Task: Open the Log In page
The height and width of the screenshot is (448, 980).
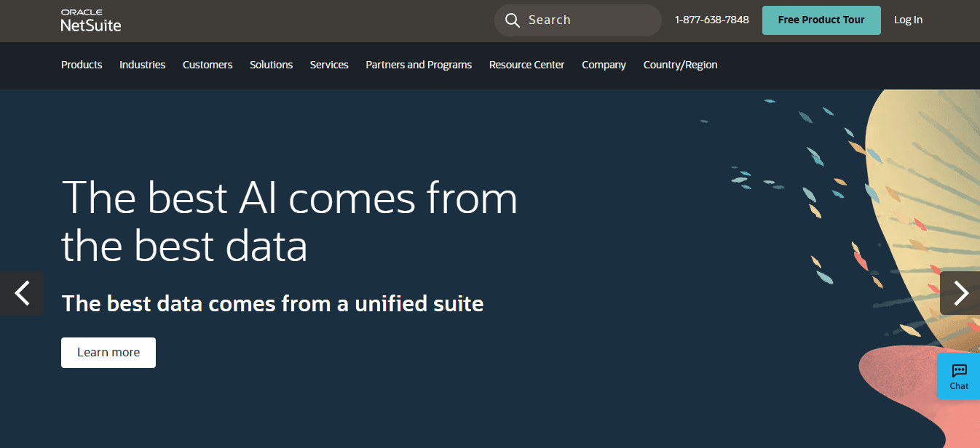Action: click(908, 20)
